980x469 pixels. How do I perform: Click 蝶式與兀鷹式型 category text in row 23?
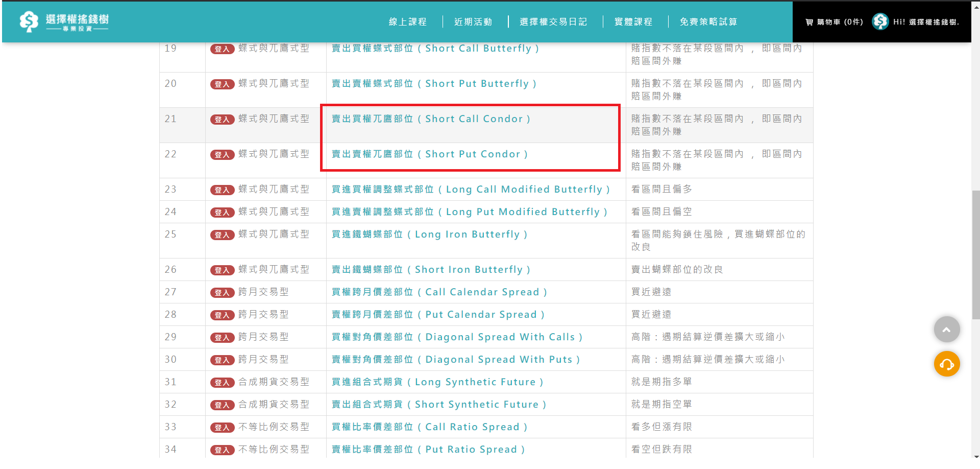coord(274,189)
